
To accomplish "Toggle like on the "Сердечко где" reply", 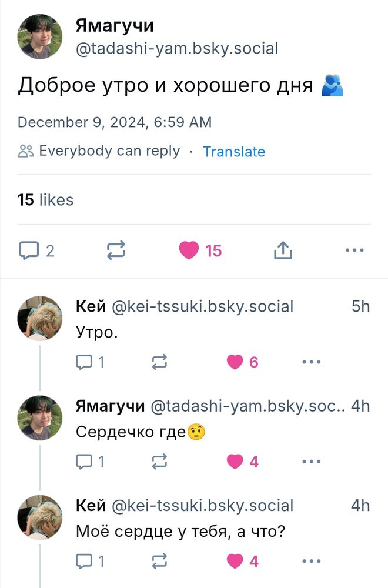I will pos(235,462).
